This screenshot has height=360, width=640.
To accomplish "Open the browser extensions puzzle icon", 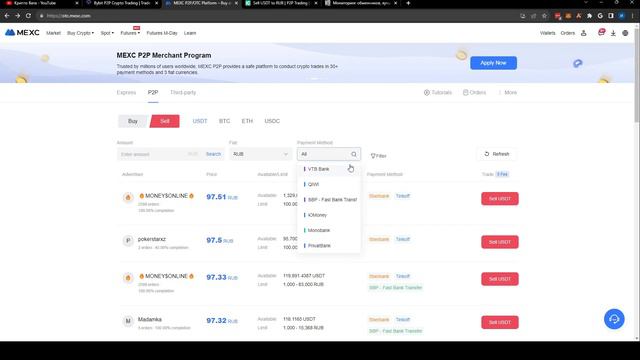I will (589, 16).
